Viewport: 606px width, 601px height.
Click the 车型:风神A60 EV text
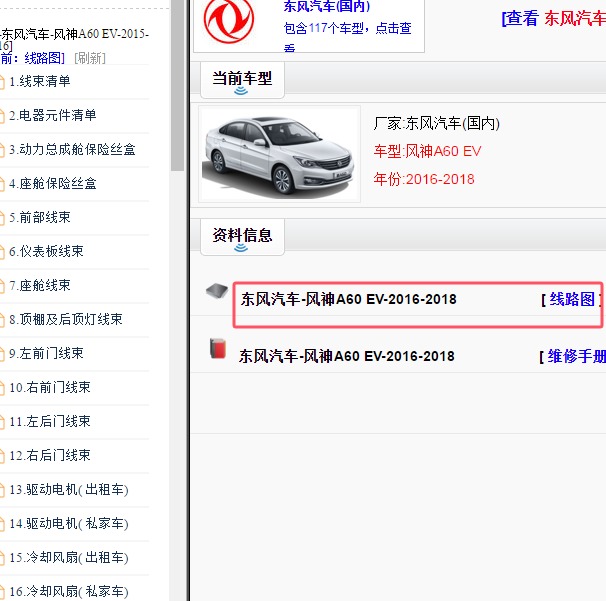click(x=427, y=151)
